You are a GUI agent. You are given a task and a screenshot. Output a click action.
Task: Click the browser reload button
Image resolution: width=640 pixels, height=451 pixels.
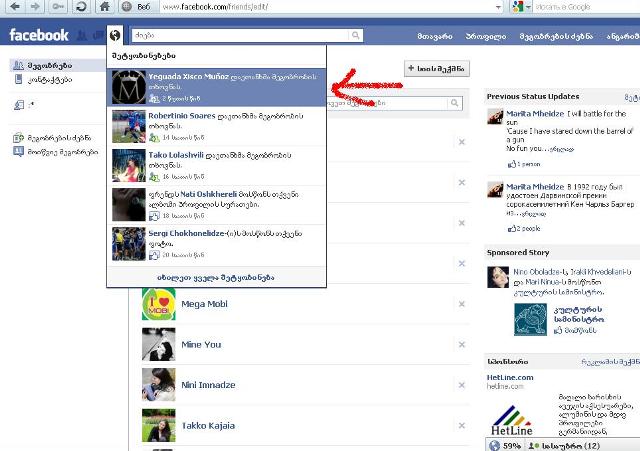[x=81, y=7]
